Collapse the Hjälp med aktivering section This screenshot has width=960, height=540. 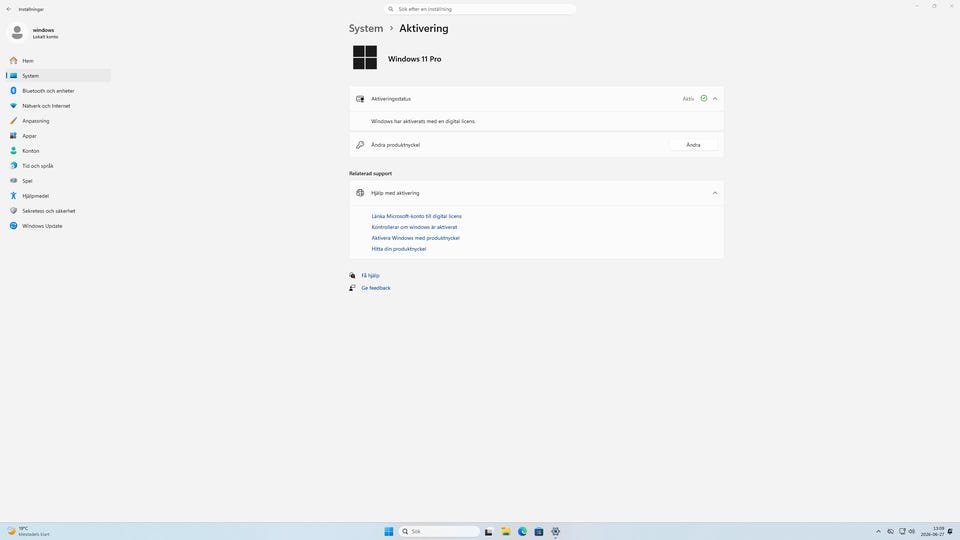tap(714, 193)
